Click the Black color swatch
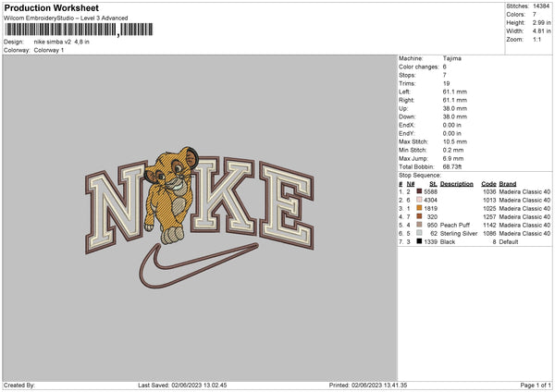 point(419,241)
